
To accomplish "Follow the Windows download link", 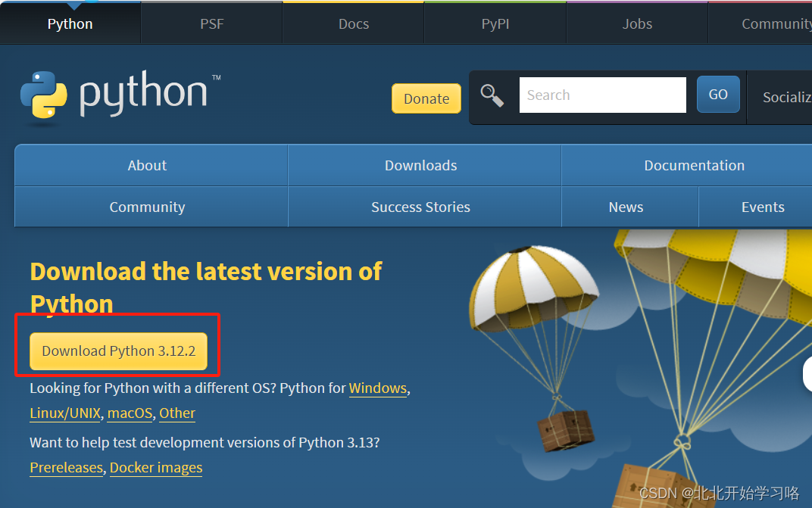I will [377, 388].
